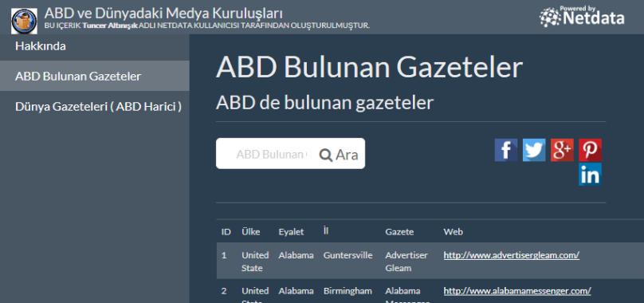
Task: Open the alabamamessenger.com link
Action: pos(517,291)
